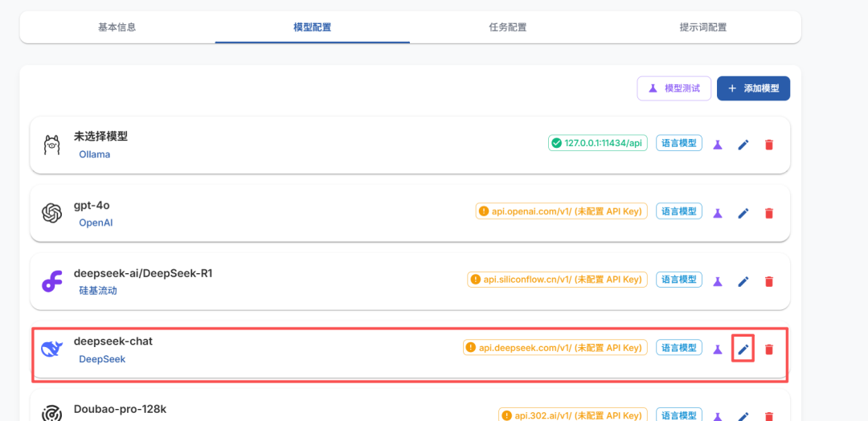Click the api.openai.com/v1/ endpoint badge
Image resolution: width=868 pixels, height=421 pixels.
point(561,210)
